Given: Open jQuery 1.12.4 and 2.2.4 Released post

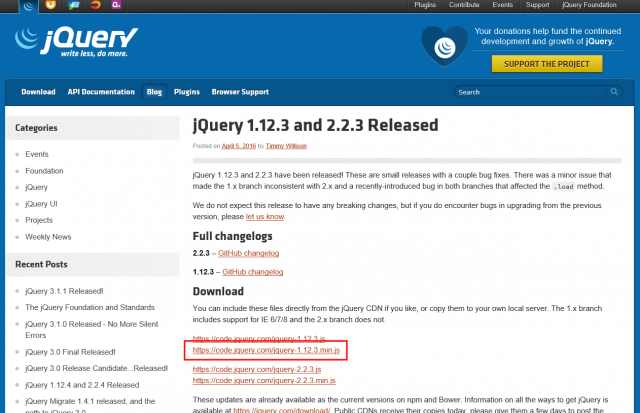Looking at the screenshot, I should coord(82,385).
